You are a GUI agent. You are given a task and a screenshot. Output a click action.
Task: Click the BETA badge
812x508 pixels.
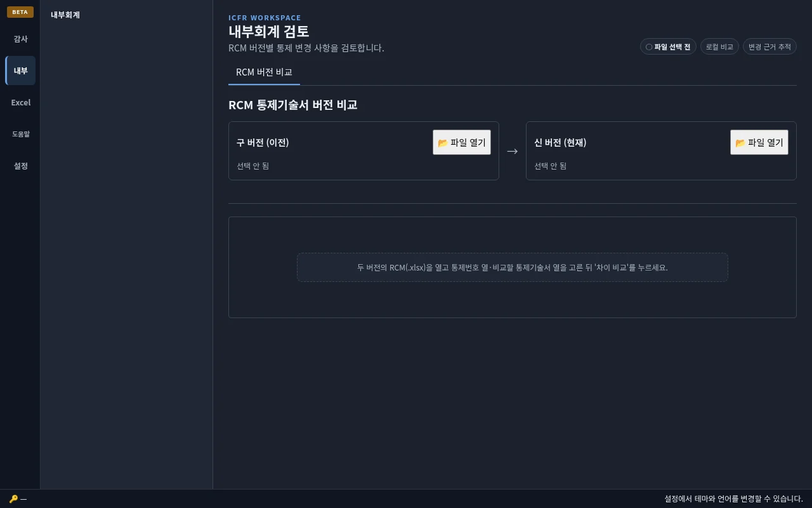(x=20, y=12)
